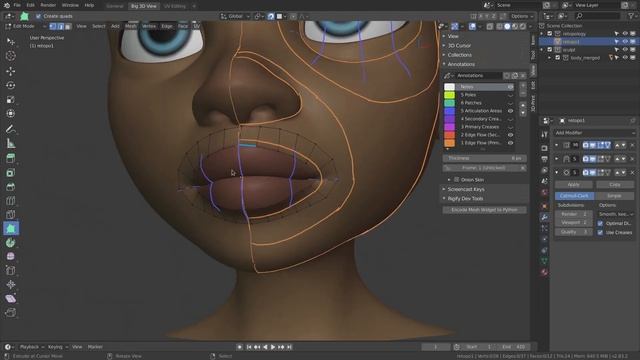640x360 pixels.
Task: Select the Select Box tool in left toolbar
Action: 11,42
